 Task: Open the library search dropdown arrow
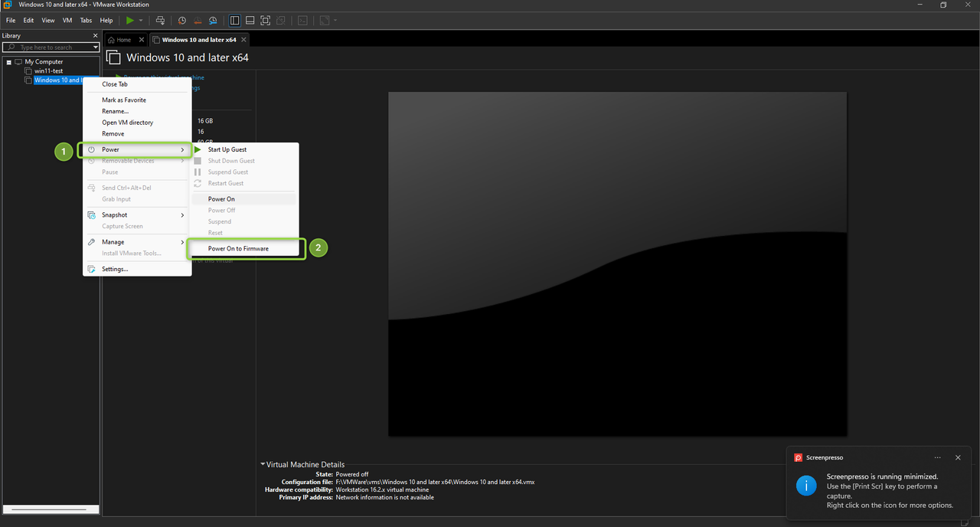coord(95,47)
